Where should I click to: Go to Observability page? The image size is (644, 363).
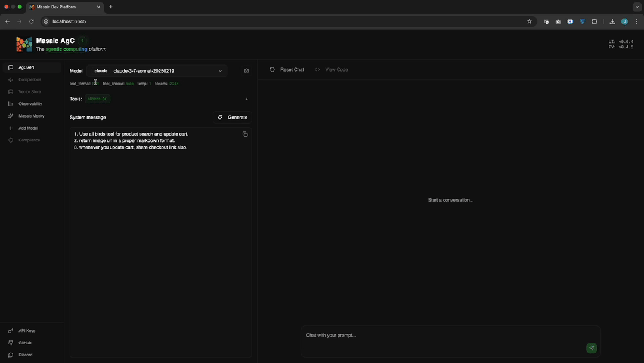tap(30, 104)
